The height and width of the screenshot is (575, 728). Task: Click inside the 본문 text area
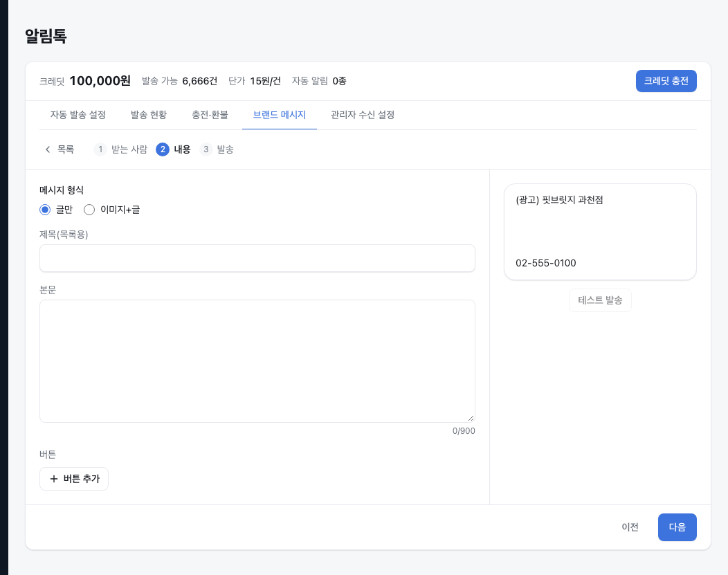[x=257, y=361]
